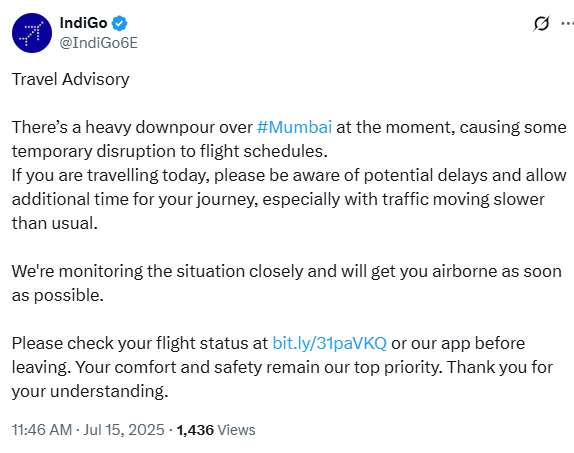Image resolution: width=574 pixels, height=453 pixels.
Task: Click the blue verified badge
Action: [119, 23]
